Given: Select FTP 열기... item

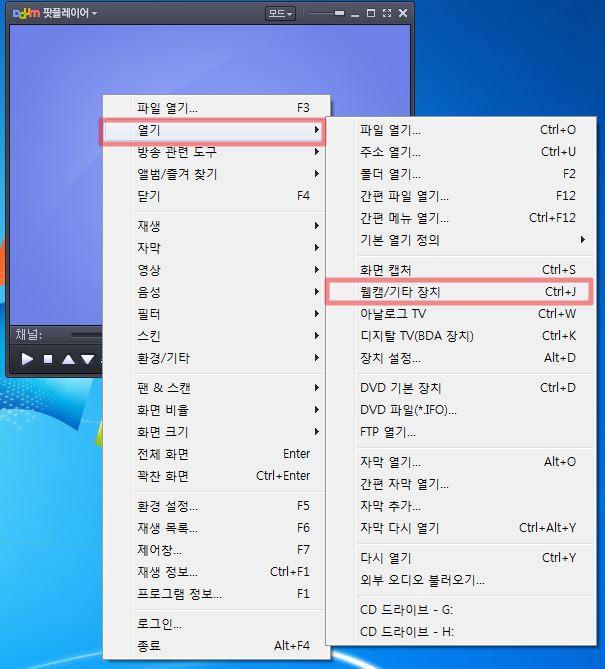Looking at the screenshot, I should click(x=461, y=432).
